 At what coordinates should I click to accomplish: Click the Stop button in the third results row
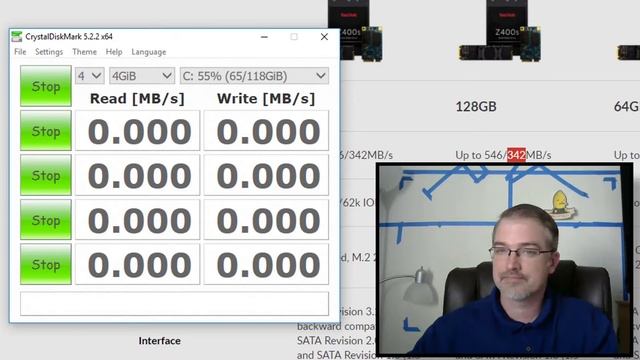point(46,220)
